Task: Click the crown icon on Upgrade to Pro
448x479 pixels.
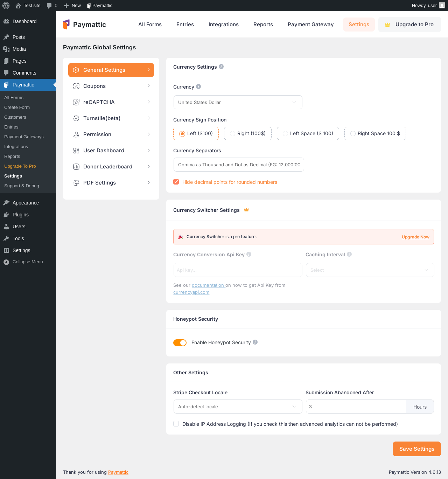Action: [x=387, y=25]
